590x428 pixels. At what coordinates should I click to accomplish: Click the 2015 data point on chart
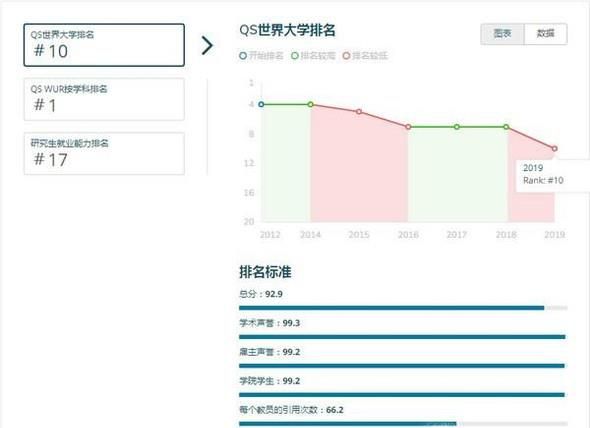pyautogui.click(x=359, y=112)
